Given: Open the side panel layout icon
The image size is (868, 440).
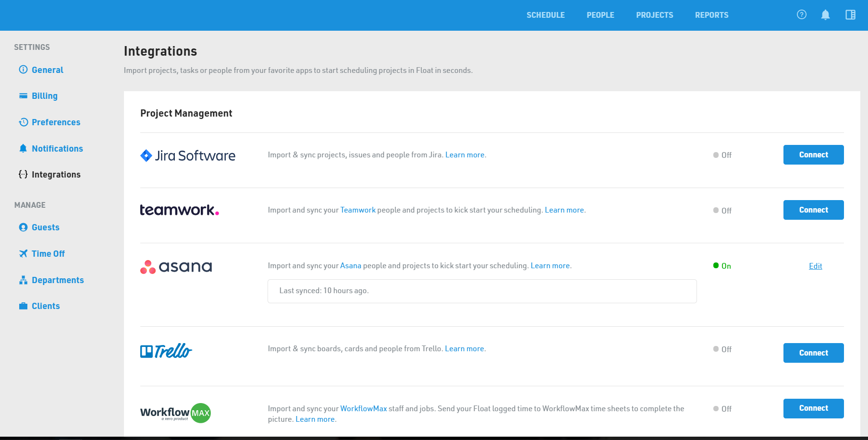Looking at the screenshot, I should [850, 15].
